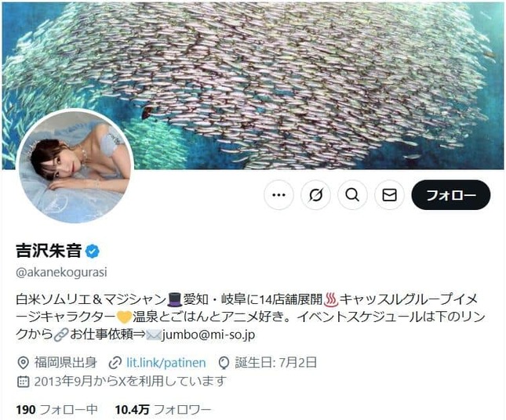Click the display name 吉沢朱音

(x=49, y=251)
